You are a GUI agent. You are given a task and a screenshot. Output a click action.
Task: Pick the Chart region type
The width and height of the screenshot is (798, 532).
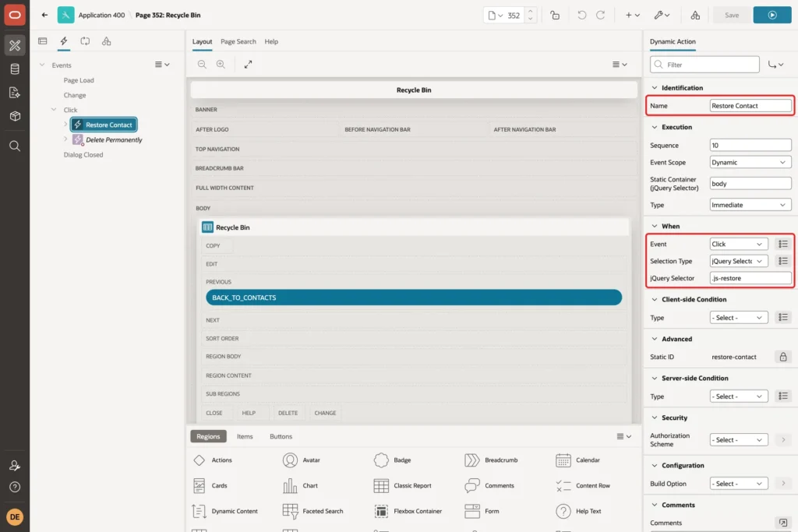300,486
